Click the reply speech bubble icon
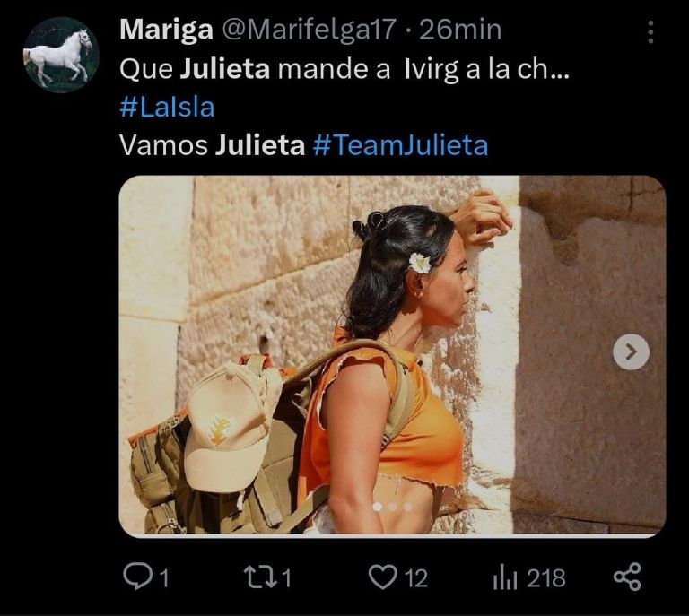This screenshot has height=616, width=689. tap(138, 577)
